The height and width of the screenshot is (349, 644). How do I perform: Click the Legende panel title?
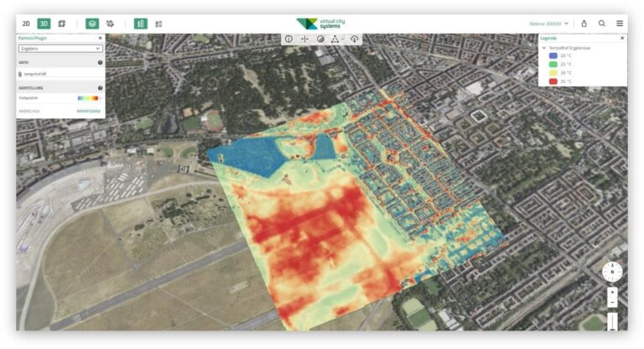548,38
